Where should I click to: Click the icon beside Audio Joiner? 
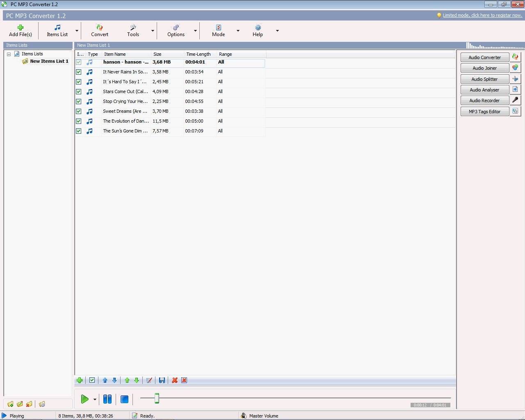coord(515,68)
